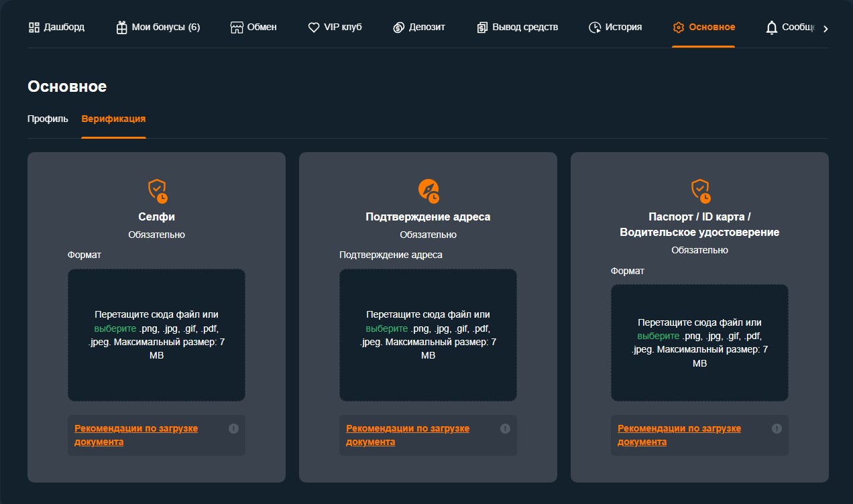Switch to the Профиль tab
This screenshot has height=504, width=853.
tap(47, 118)
